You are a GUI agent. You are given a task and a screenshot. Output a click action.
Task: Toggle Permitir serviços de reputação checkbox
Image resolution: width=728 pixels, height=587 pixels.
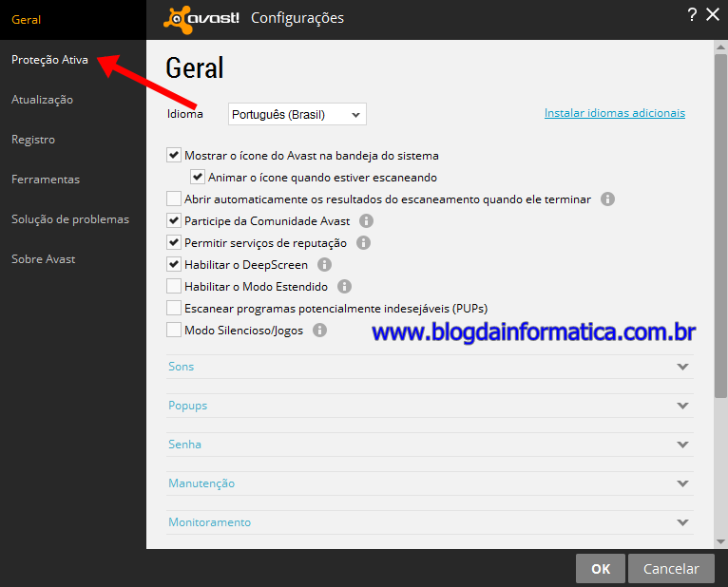tap(174, 242)
